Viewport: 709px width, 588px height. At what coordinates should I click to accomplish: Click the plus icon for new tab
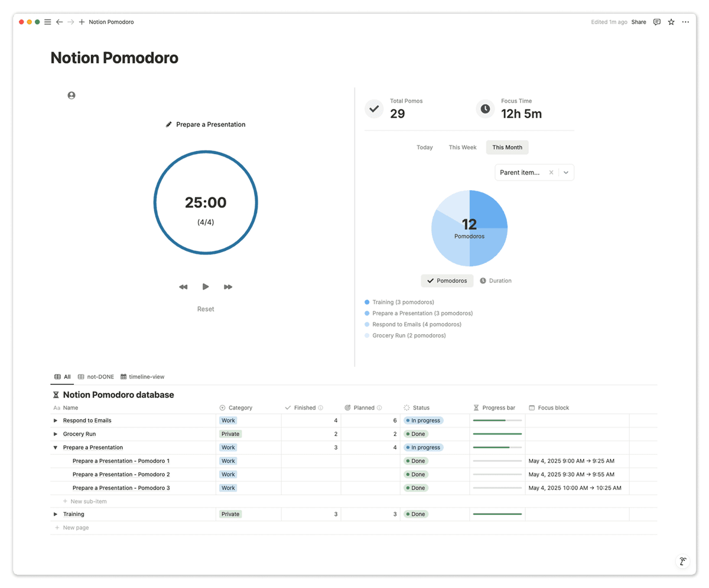tap(82, 22)
